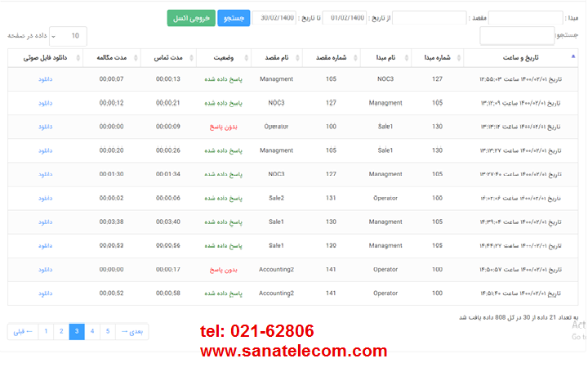Viewport: 588px width, 372px height.
Task: Click talk duration 00:00:12 cell
Action: coord(111,103)
